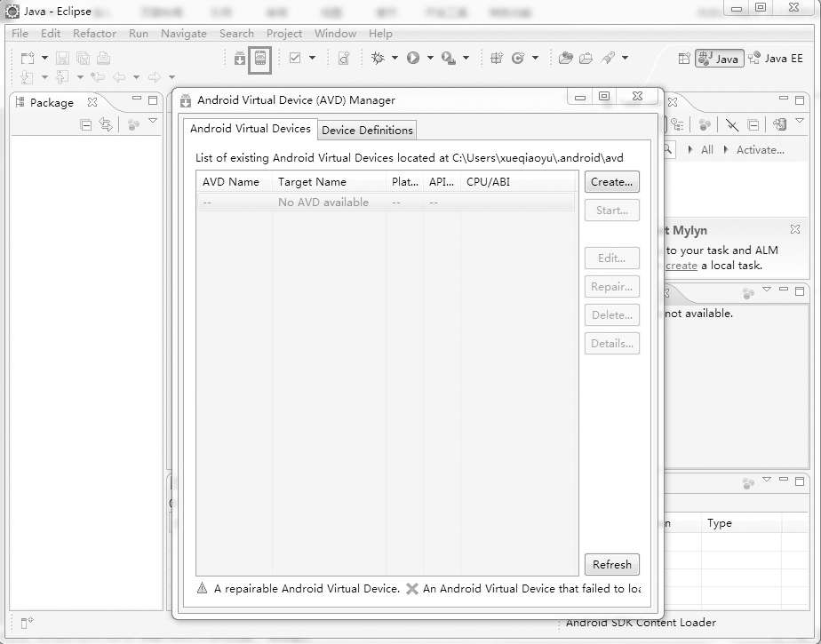
Task: Click the Task List Synchronize Changed icon
Action: 779,124
